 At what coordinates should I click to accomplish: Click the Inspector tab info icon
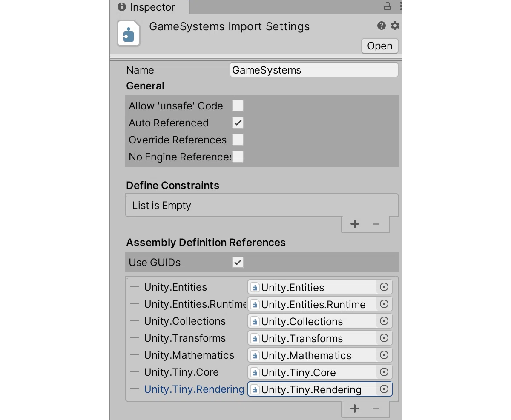[x=122, y=7]
